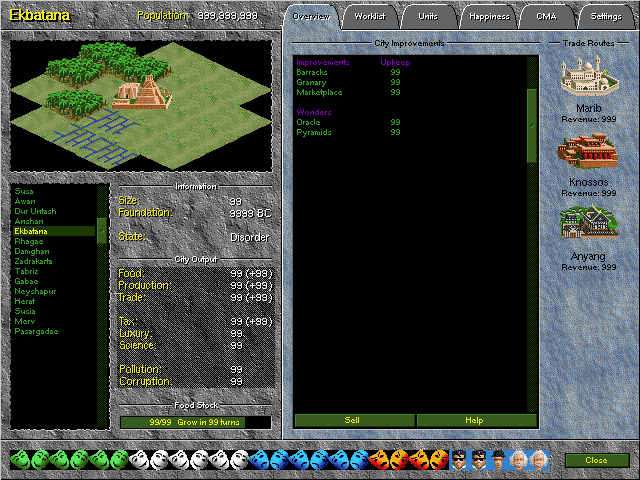
Task: Click the leftmost white-haired scientist specialist
Action: pyautogui.click(x=519, y=460)
